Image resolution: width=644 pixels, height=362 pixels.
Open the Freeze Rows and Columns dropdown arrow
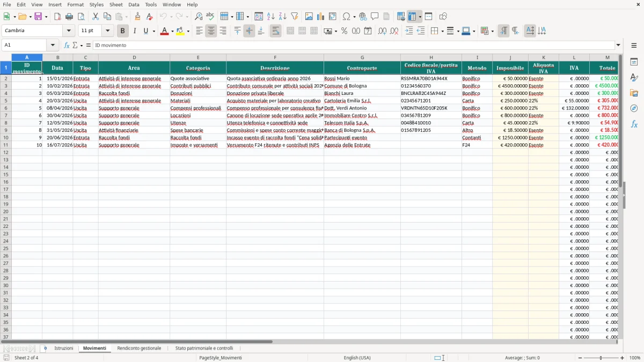[x=420, y=17]
